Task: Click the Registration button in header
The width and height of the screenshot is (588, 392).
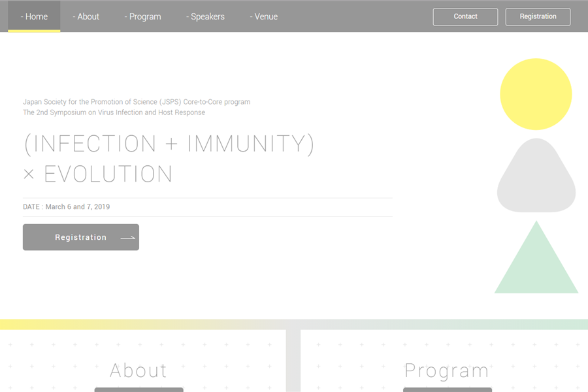Action: [538, 17]
